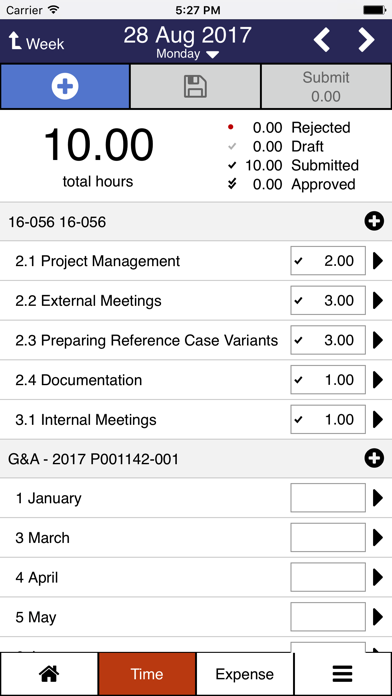Edit 3.1 Internal Meetings hours field
Image resolution: width=392 pixels, height=696 pixels.
328,419
